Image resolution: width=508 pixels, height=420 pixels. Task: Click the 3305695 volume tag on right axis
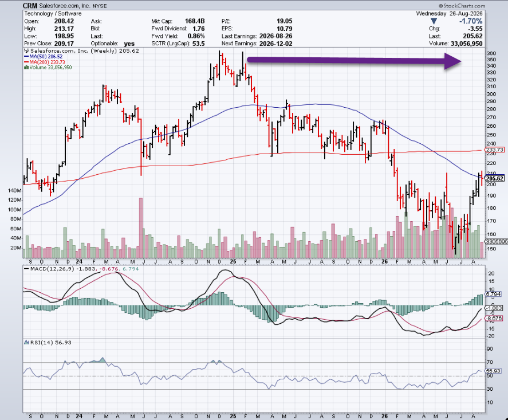pos(497,241)
